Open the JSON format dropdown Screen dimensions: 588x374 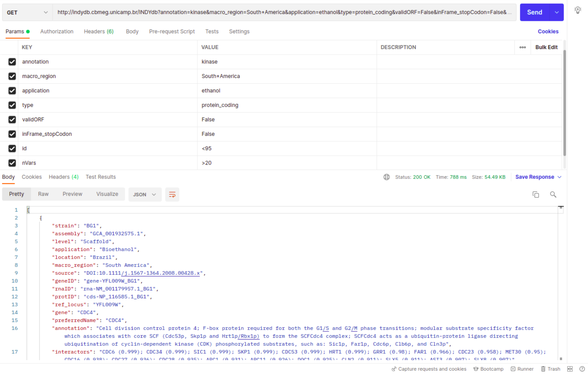tap(145, 195)
